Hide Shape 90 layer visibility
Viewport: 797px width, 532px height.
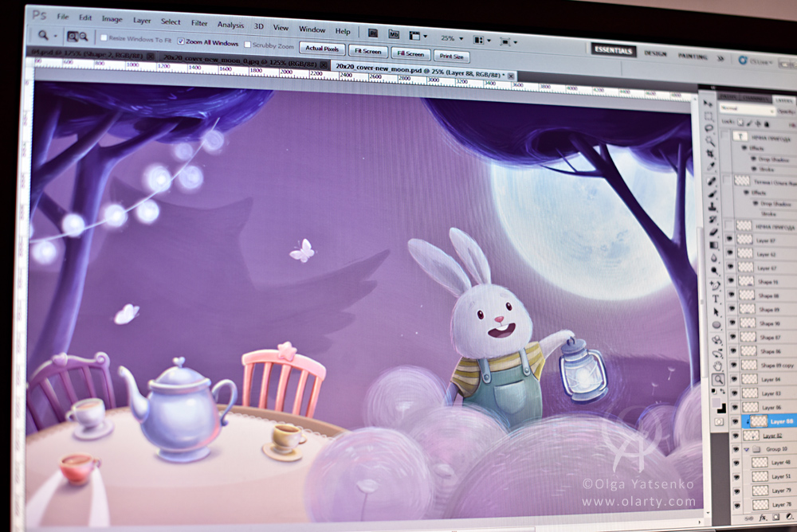[732, 323]
